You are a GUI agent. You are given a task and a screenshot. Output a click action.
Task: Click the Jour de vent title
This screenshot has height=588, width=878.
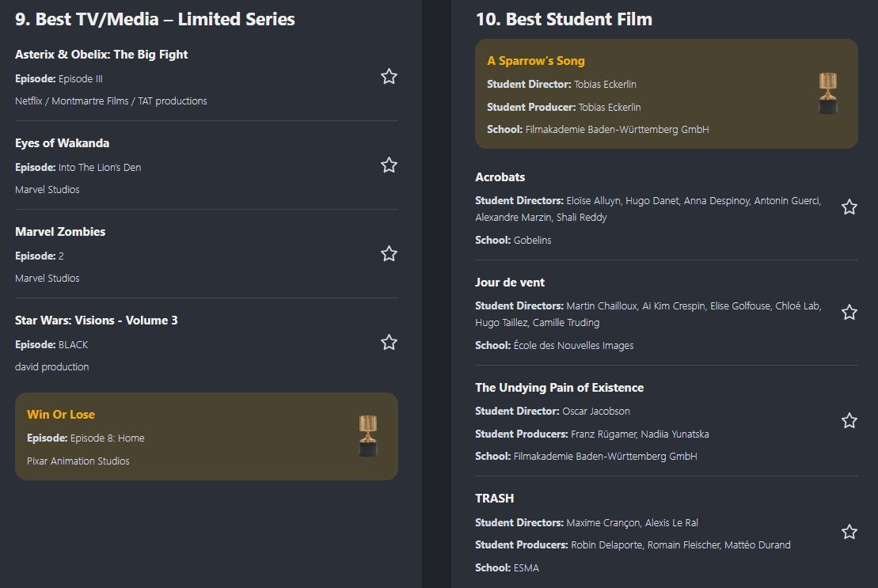pyautogui.click(x=510, y=283)
